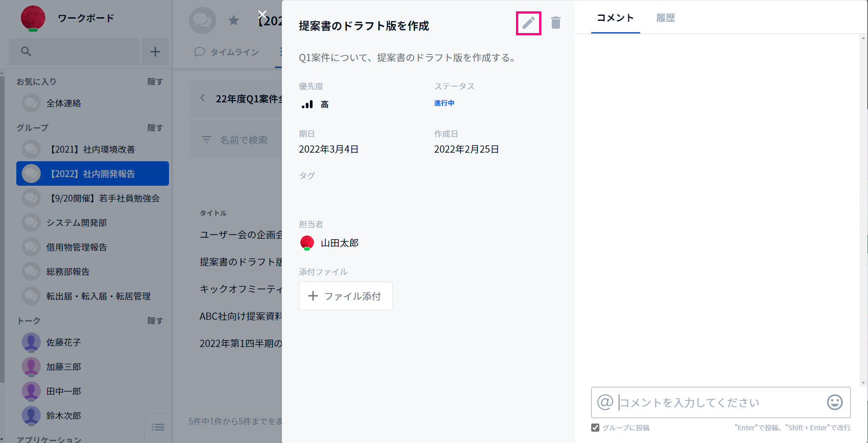Open the 進行中 status dropdown
The image size is (868, 443).
[444, 103]
